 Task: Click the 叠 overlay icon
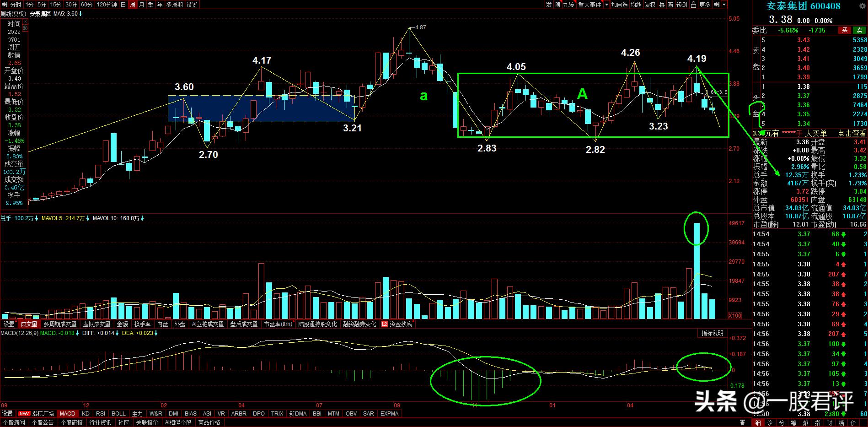coord(662,5)
